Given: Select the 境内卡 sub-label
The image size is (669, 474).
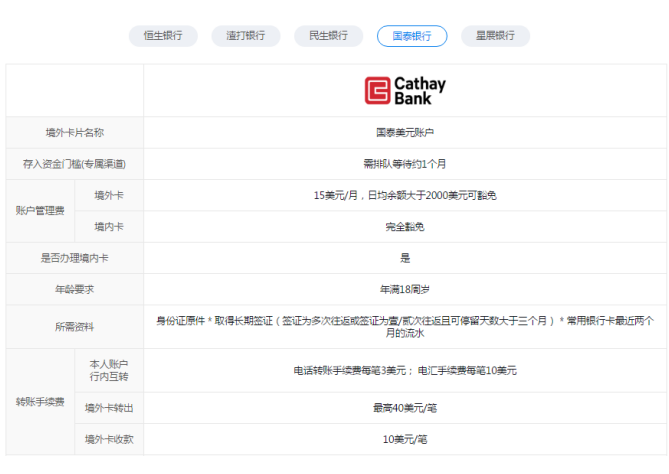Looking at the screenshot, I should click(x=109, y=227).
